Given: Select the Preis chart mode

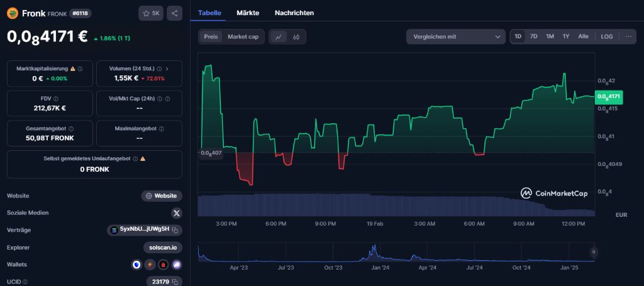Looking at the screenshot, I should coord(211,37).
